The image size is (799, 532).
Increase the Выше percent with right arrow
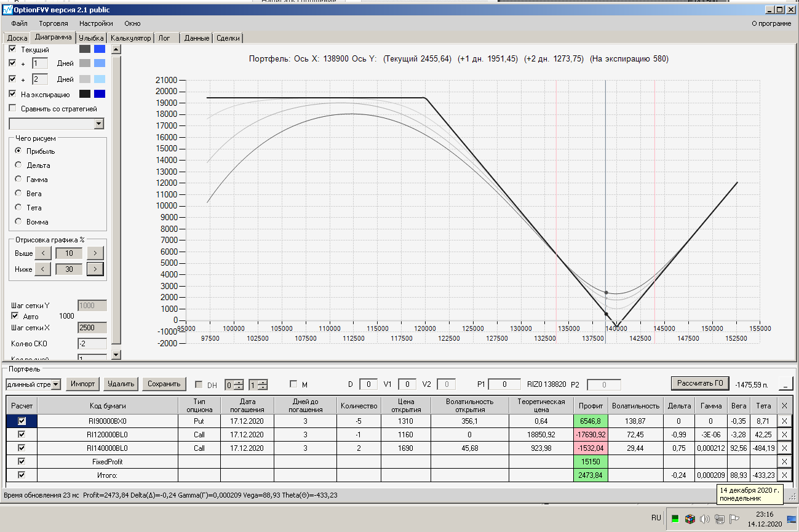tap(95, 253)
